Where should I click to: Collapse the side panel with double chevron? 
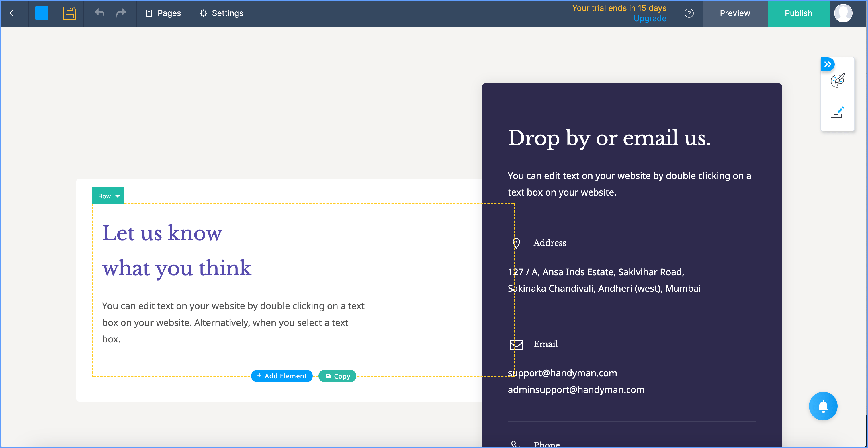[828, 64]
